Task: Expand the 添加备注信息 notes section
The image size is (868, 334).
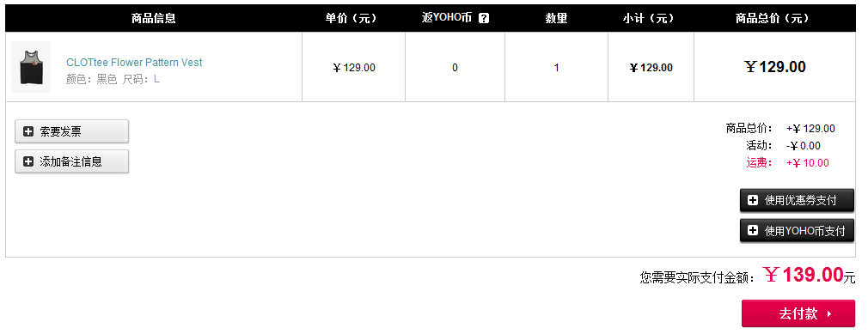Action: pyautogui.click(x=71, y=161)
